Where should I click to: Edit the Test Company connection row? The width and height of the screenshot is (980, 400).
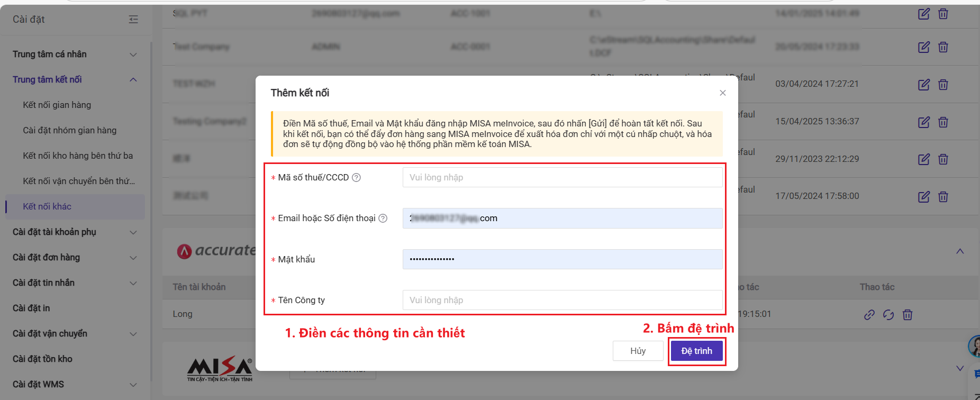924,47
